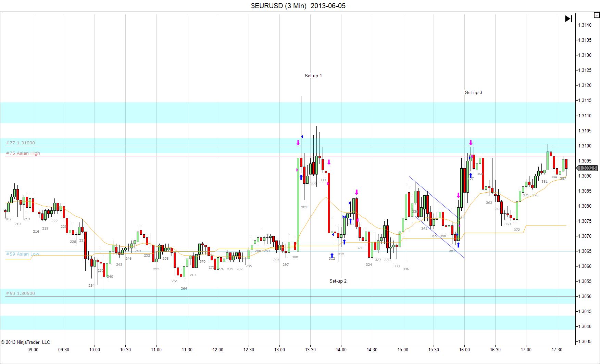This screenshot has height=364, width=600.
Task: Click the 09:00 time axis label
Action: (x=33, y=350)
